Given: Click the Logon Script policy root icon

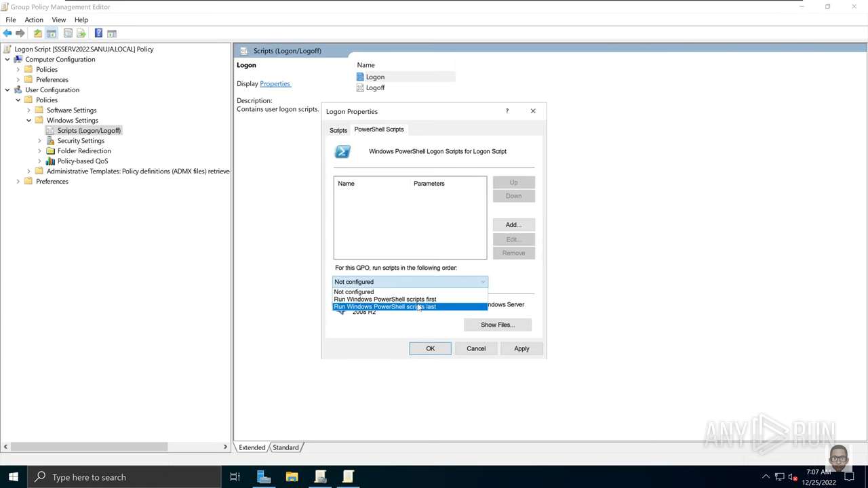Looking at the screenshot, I should (7, 49).
